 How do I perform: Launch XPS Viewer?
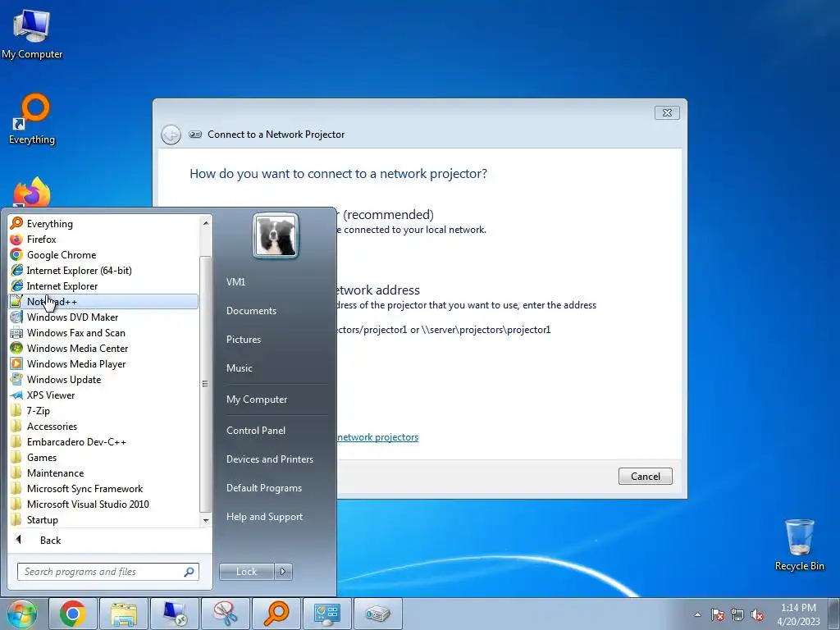(x=103, y=395)
